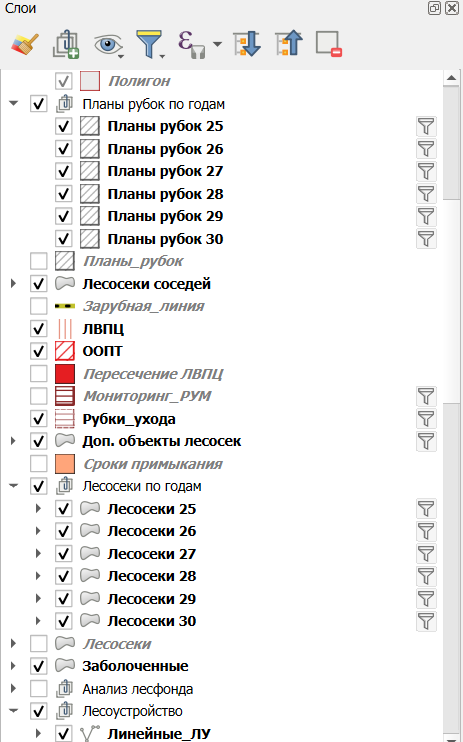The width and height of the screenshot is (463, 742).
Task: Click Filter Legend by Expression icon
Action: pyautogui.click(x=191, y=44)
